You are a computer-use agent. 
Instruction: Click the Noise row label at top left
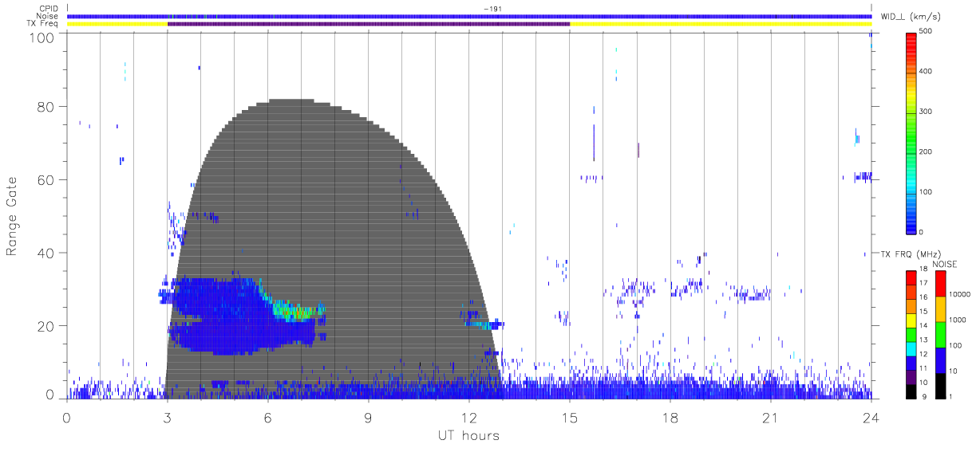[49, 16]
